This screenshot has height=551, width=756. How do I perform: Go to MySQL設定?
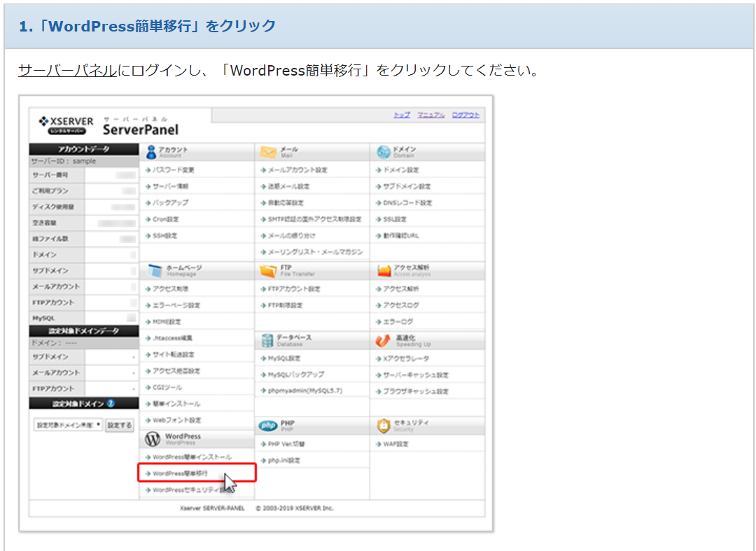283,358
